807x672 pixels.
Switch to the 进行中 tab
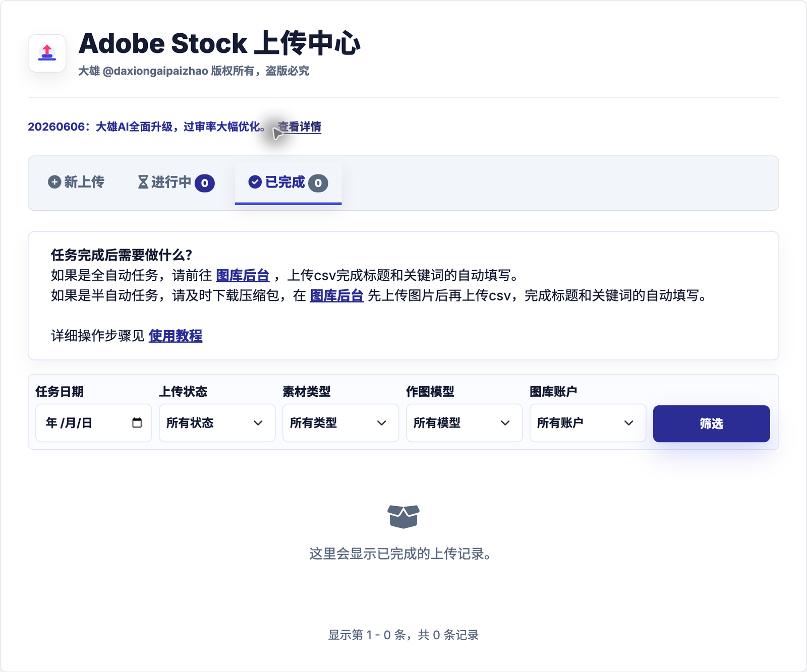pos(176,182)
